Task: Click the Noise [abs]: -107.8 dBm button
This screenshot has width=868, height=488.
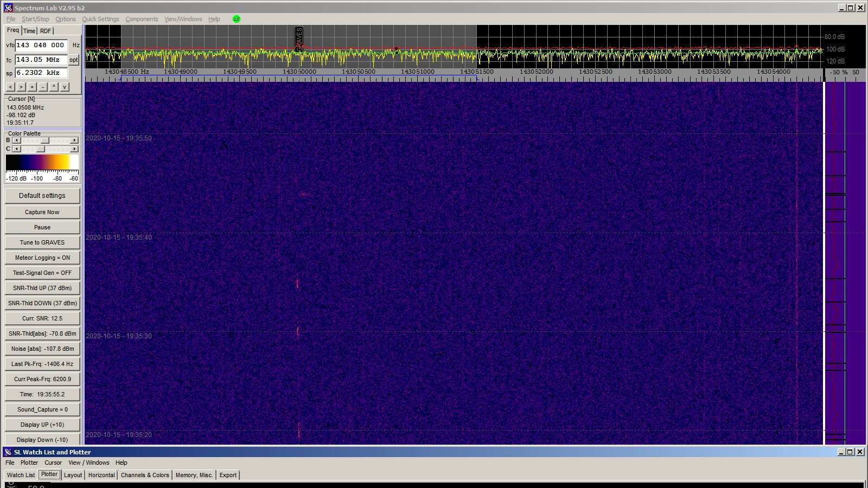Action: (42, 349)
